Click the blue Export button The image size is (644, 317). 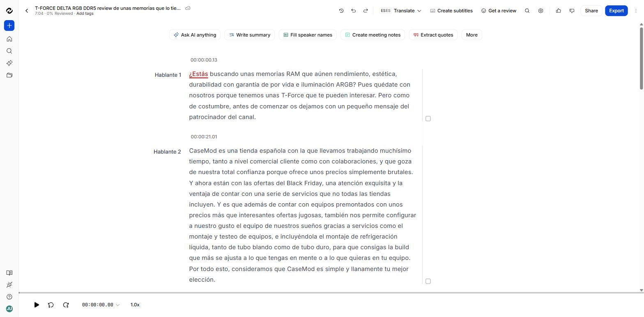[x=616, y=11]
